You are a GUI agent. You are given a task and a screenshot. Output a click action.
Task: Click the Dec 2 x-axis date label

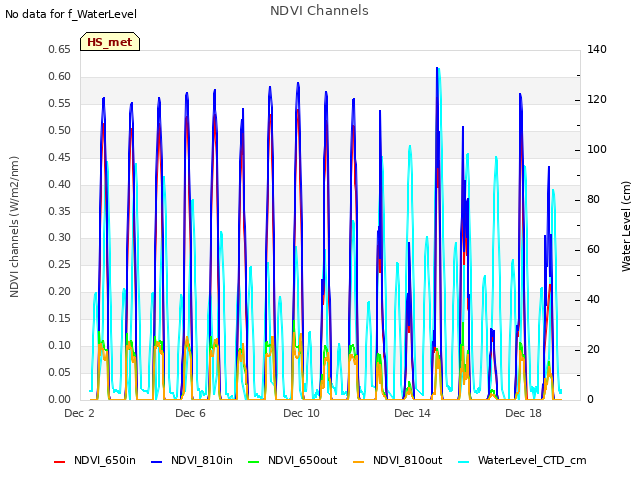pos(79,413)
